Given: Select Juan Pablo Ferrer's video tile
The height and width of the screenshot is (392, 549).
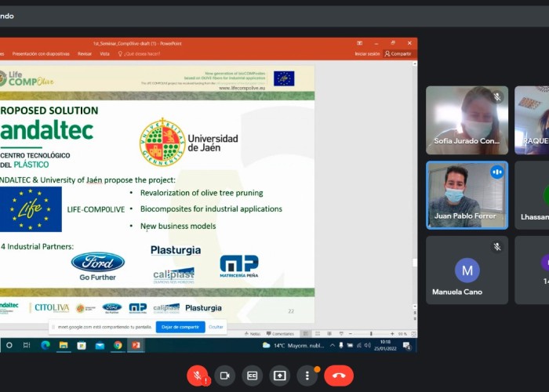Looking at the screenshot, I should pyautogui.click(x=467, y=195).
